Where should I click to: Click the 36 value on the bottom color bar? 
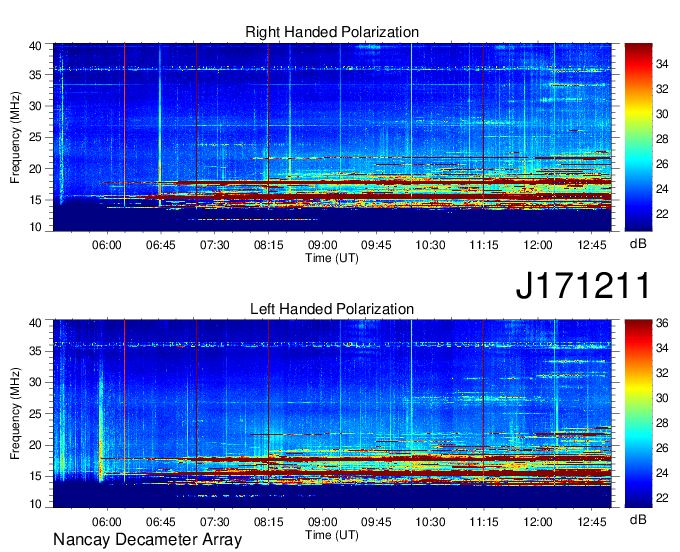662,323
